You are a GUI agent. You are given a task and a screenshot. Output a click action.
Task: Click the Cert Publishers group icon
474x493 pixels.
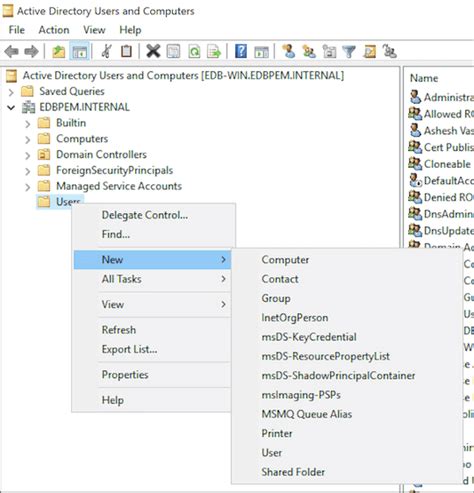tap(415, 147)
